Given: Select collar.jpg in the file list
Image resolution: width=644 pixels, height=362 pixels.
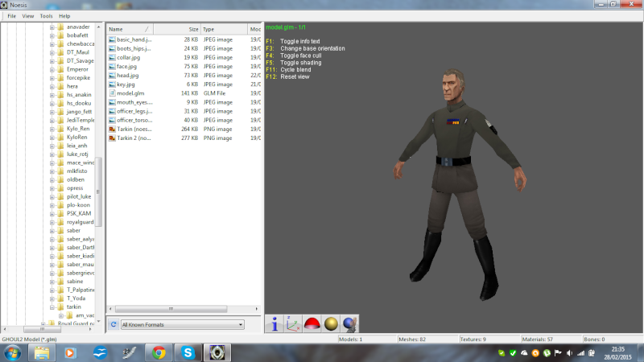Looking at the screenshot, I should click(x=128, y=57).
